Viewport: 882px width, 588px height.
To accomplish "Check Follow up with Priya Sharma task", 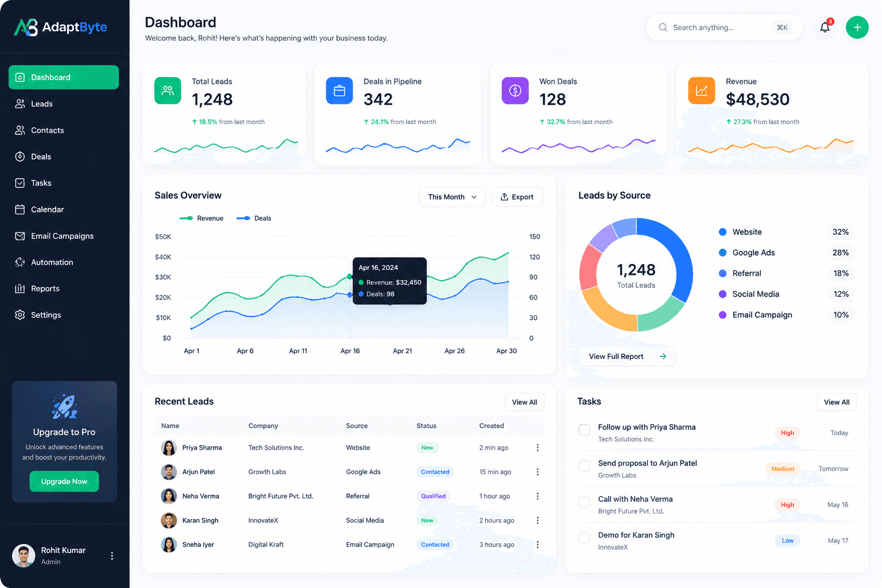I will coord(585,430).
